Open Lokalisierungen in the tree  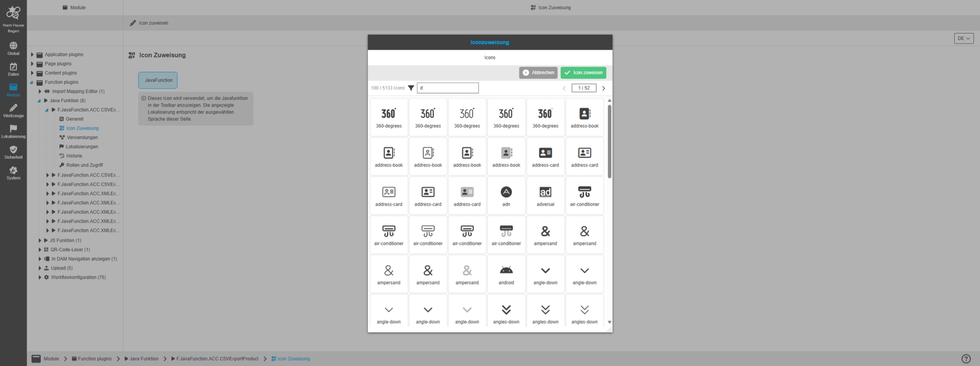(x=82, y=147)
